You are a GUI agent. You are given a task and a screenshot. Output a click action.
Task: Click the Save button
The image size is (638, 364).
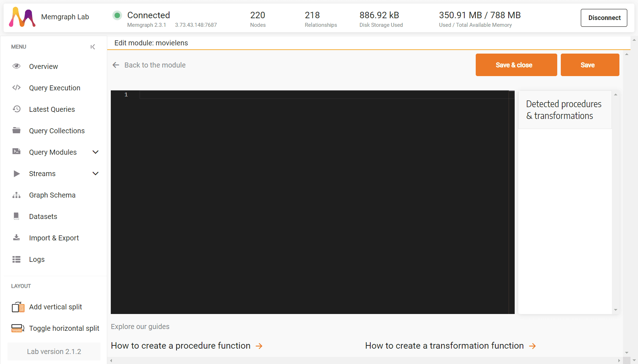pyautogui.click(x=590, y=65)
